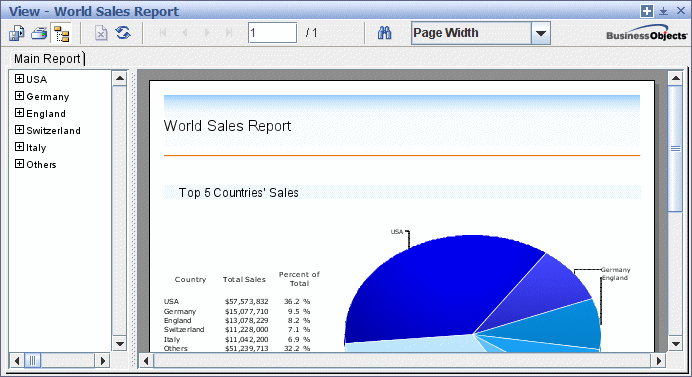
Task: Click USA sales value $57,573,832
Action: [x=246, y=302]
